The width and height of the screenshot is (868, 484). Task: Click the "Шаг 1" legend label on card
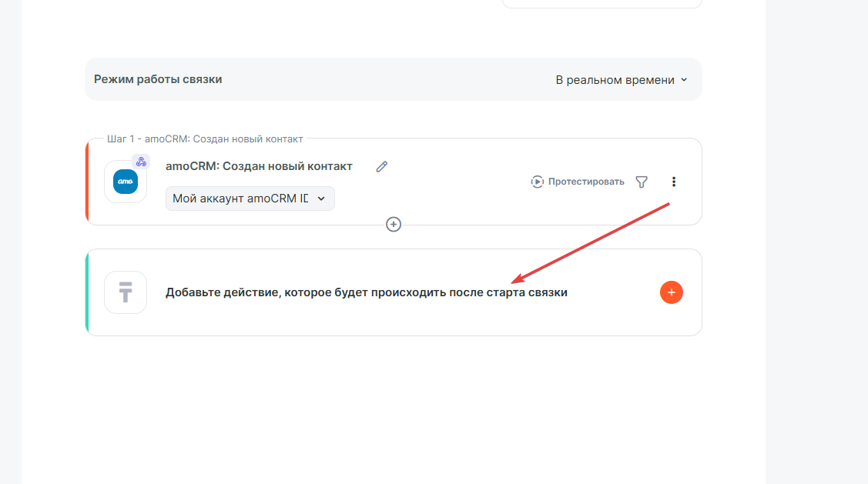[x=204, y=139]
